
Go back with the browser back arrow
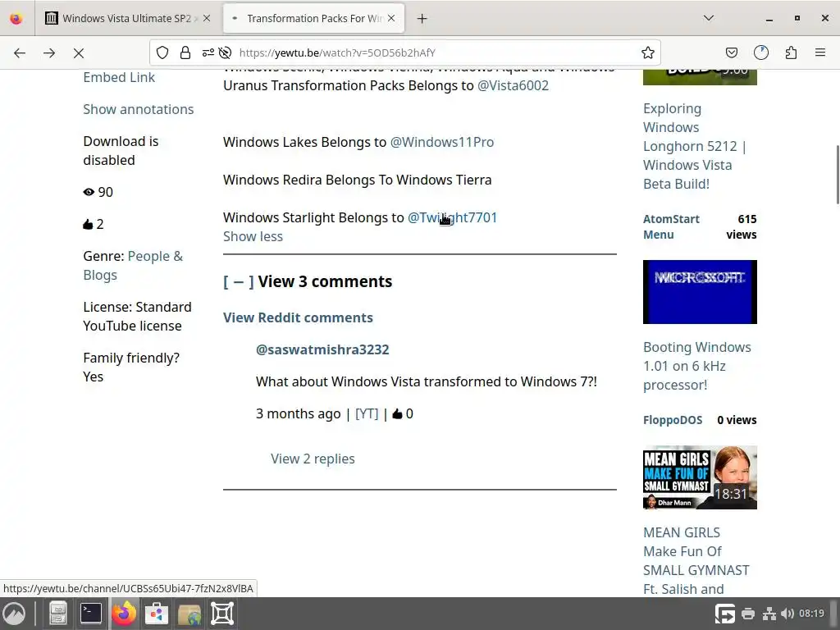pos(20,52)
